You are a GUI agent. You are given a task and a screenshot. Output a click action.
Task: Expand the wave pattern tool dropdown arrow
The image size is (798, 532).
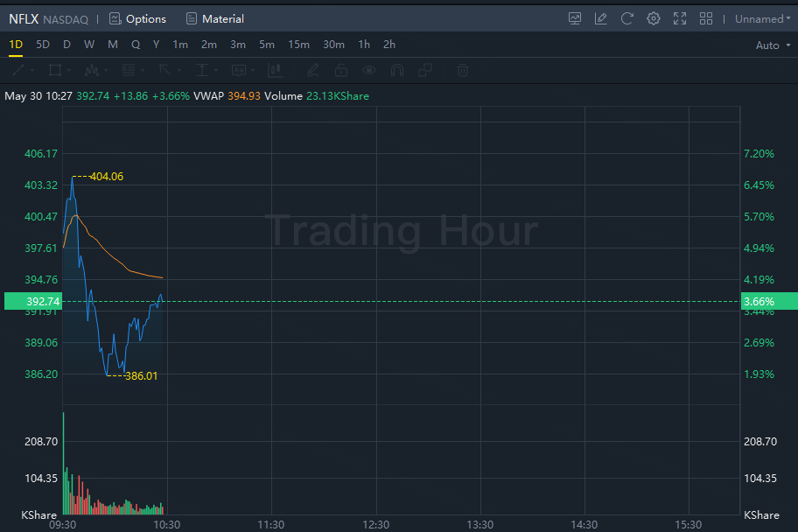click(106, 71)
